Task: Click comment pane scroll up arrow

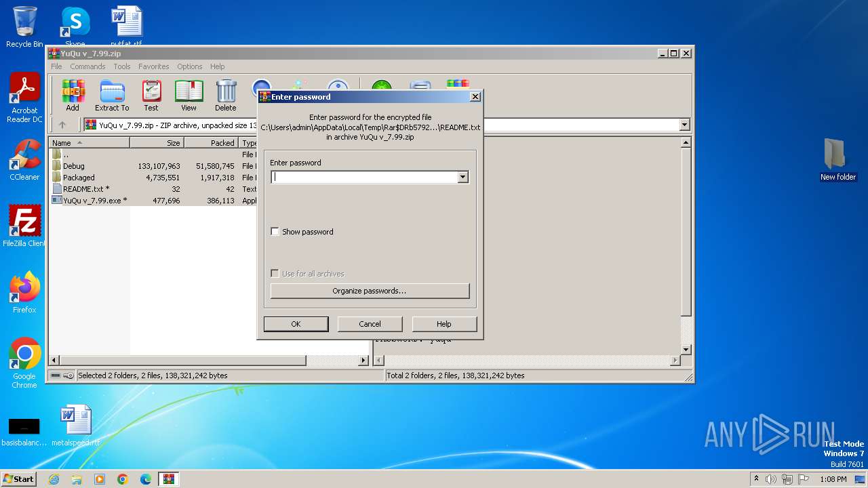Action: point(686,143)
